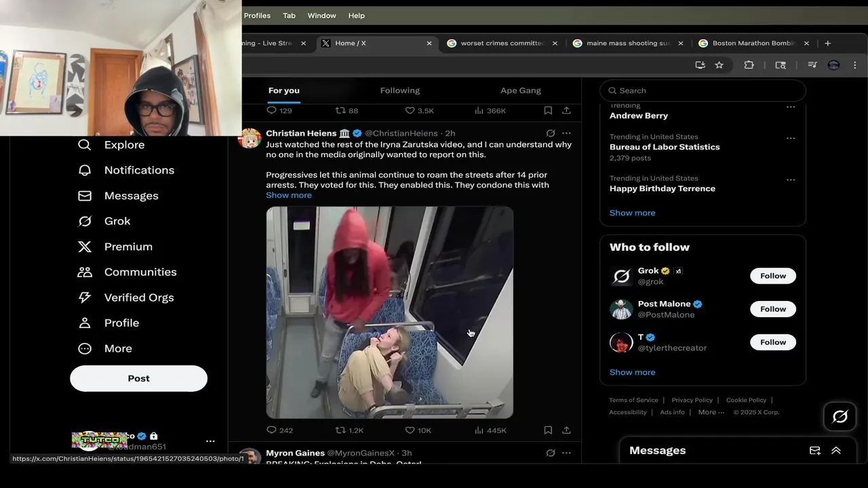The height and width of the screenshot is (488, 868).
Task: Open Myron Gaines profile name
Action: [295, 453]
